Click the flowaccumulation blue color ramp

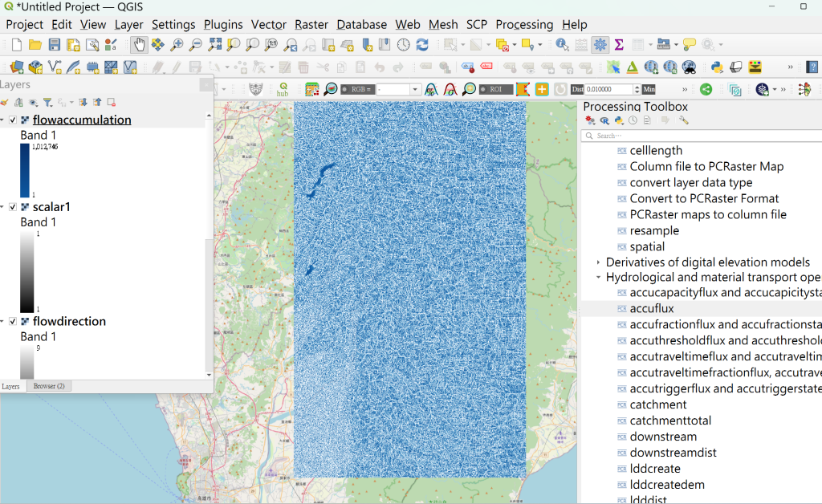pyautogui.click(x=25, y=171)
